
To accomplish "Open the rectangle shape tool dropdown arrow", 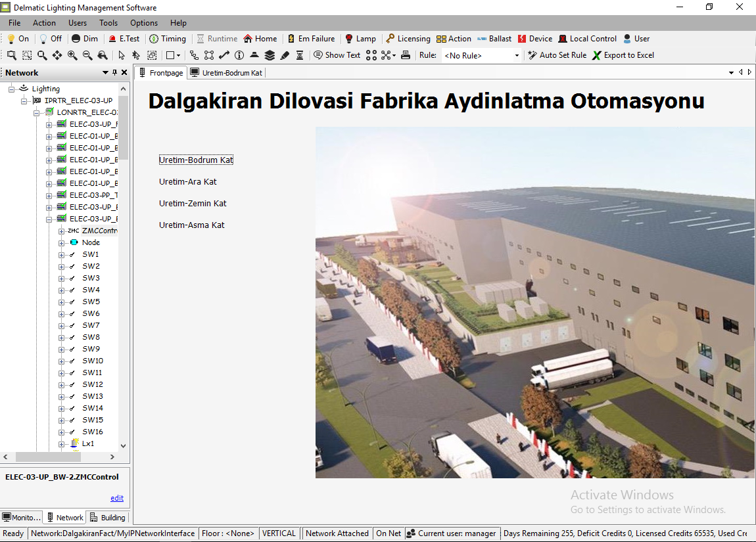I will 178,55.
